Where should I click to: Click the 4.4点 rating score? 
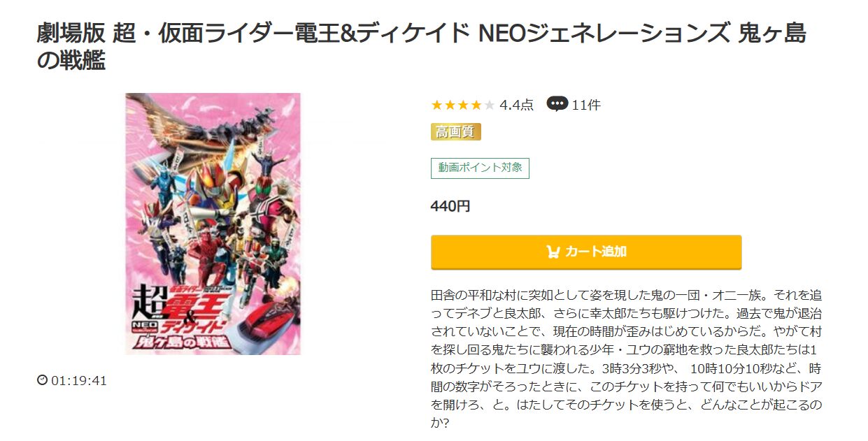click(x=516, y=106)
